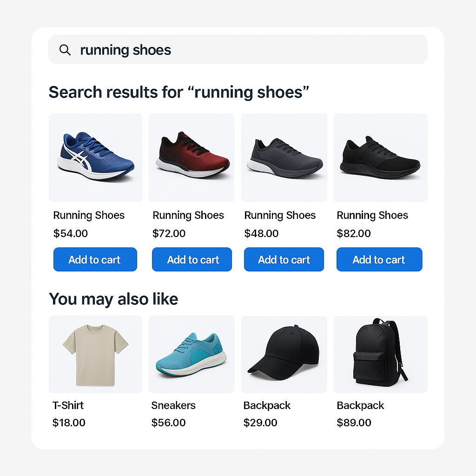Viewport: 476px width, 476px height.
Task: Open the Sneakers product title
Action: click(x=173, y=405)
